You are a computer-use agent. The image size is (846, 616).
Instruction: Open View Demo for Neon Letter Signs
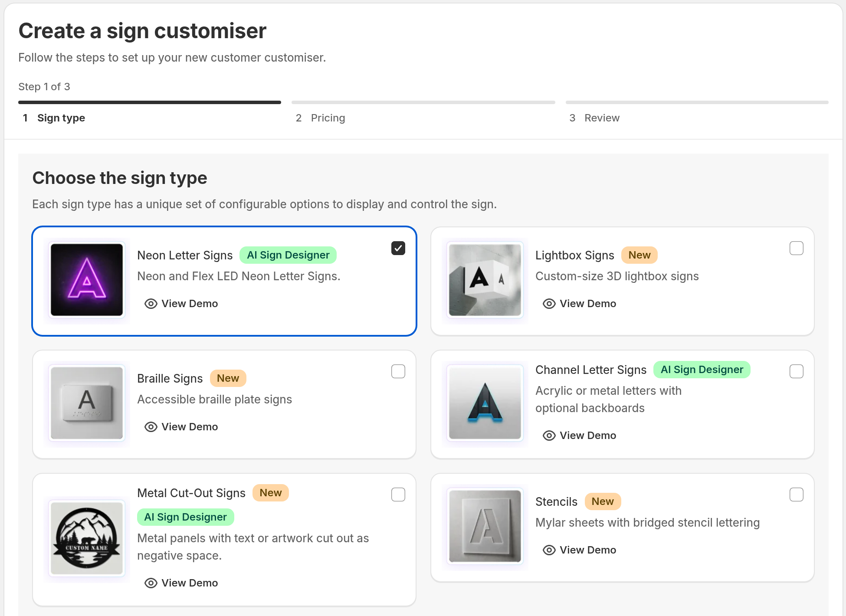(x=181, y=304)
